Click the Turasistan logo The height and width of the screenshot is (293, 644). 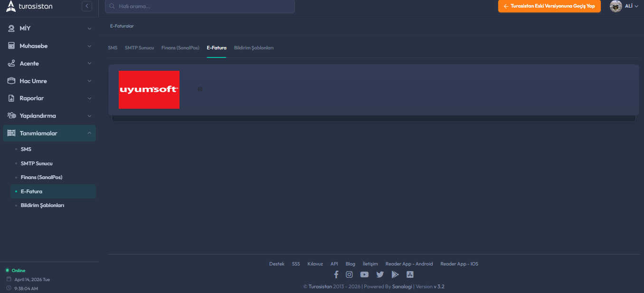29,7
